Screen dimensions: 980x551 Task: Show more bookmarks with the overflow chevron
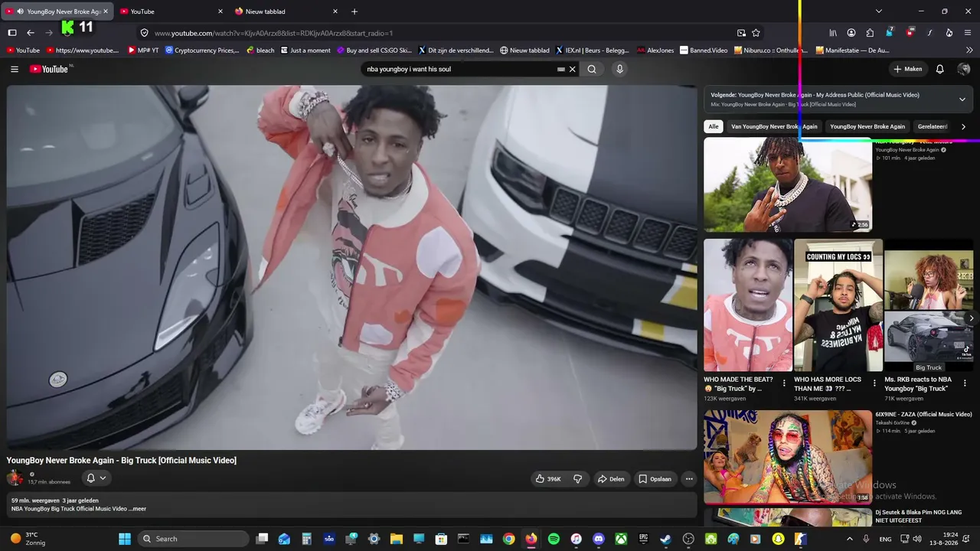tap(969, 51)
